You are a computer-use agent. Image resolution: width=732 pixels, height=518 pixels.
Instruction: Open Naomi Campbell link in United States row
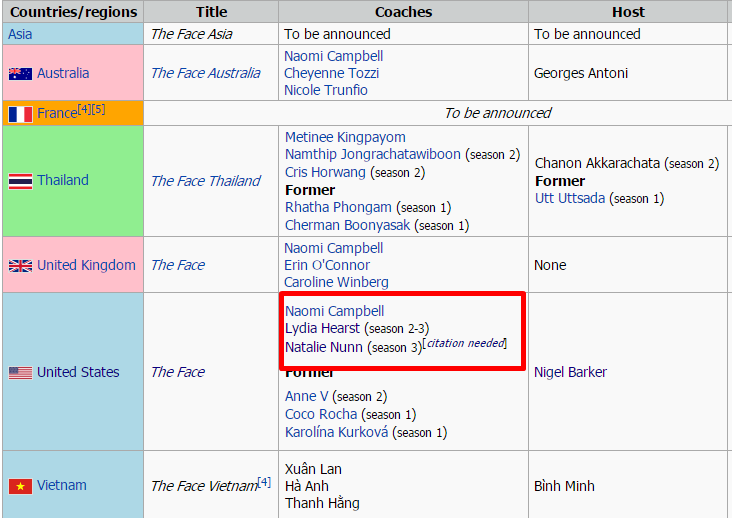pos(334,311)
